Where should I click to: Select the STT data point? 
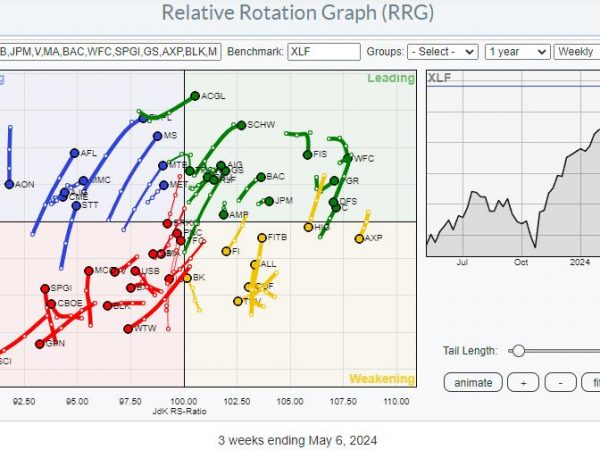pyautogui.click(x=77, y=206)
